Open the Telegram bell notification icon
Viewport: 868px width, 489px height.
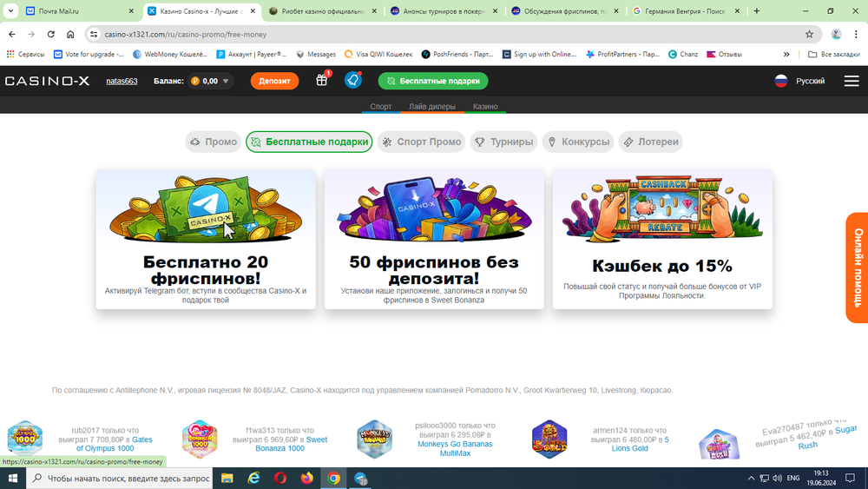point(352,80)
